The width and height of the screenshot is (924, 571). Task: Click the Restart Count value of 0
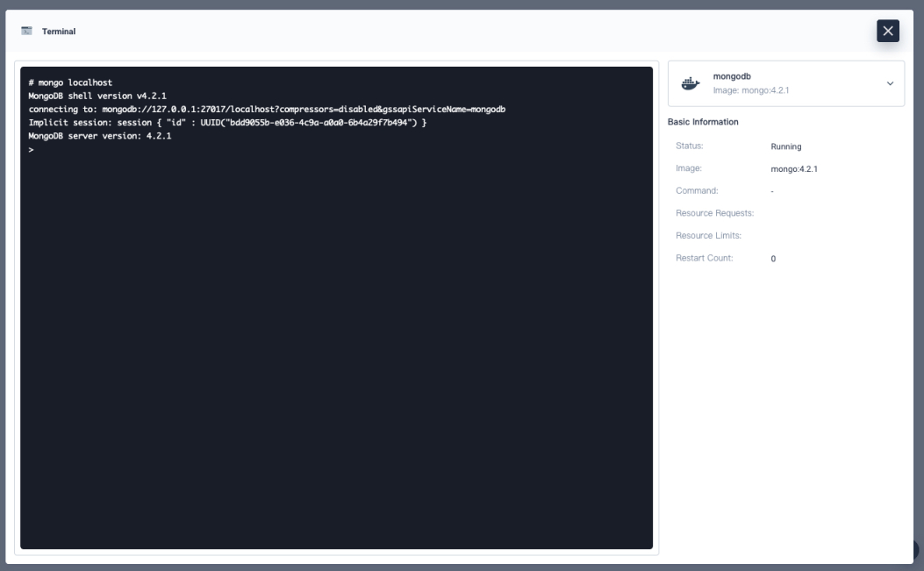click(x=772, y=258)
